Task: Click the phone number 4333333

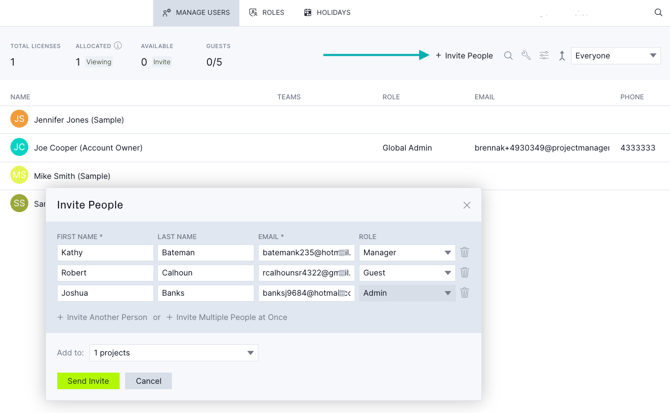Action: click(x=638, y=148)
